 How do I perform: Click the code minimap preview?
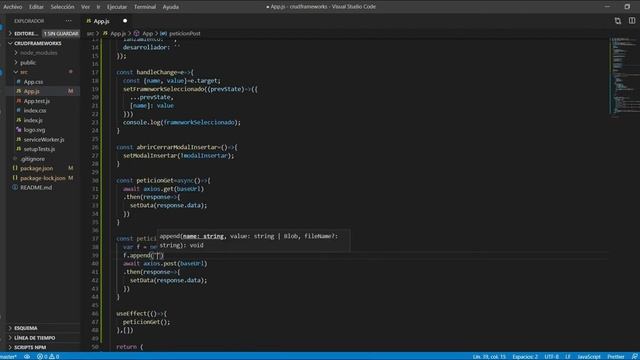click(x=624, y=78)
